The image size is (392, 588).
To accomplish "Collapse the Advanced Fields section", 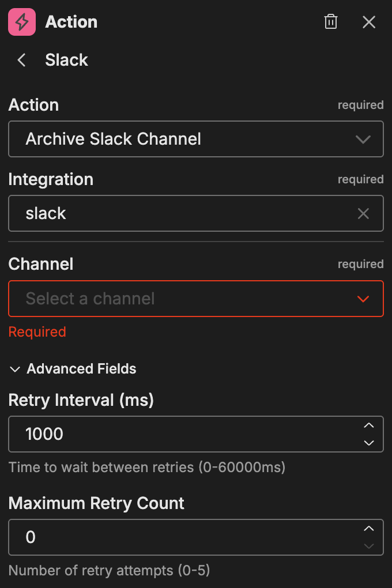I will [14, 369].
